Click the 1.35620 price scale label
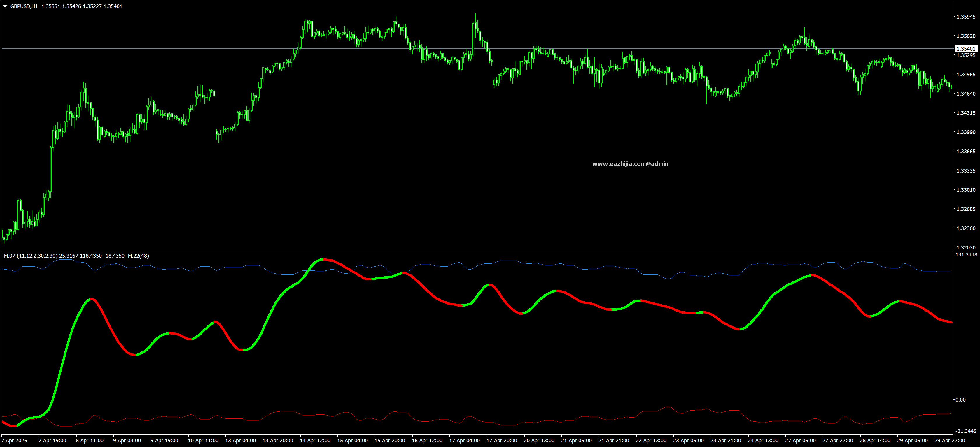The width and height of the screenshot is (980, 447). [x=966, y=36]
